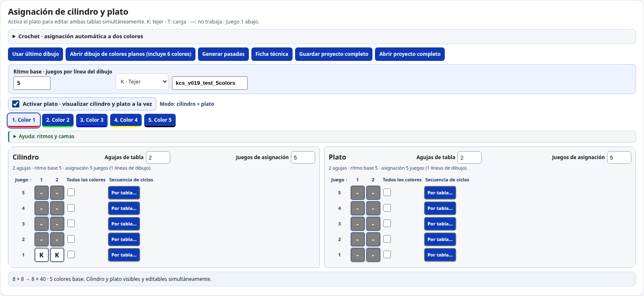644x296 pixels.
Task: Click 'Abrir dibujo de colores planos' button
Action: pyautogui.click(x=130, y=54)
